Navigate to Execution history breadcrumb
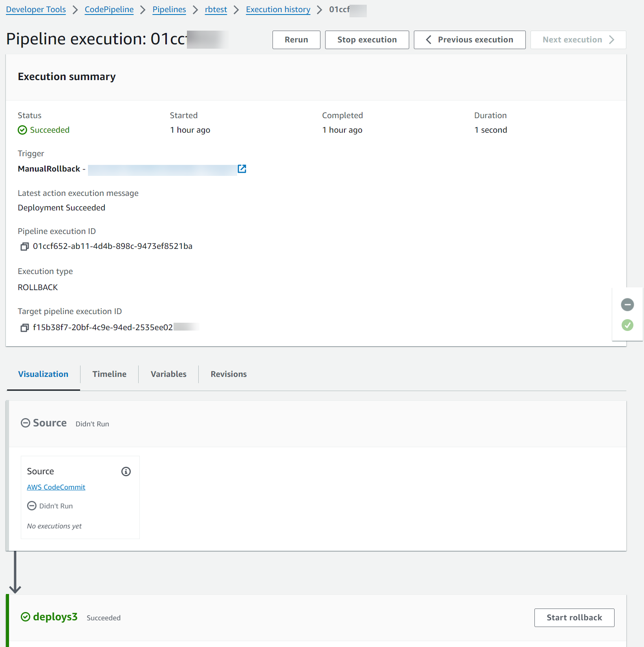This screenshot has height=647, width=644. [278, 9]
